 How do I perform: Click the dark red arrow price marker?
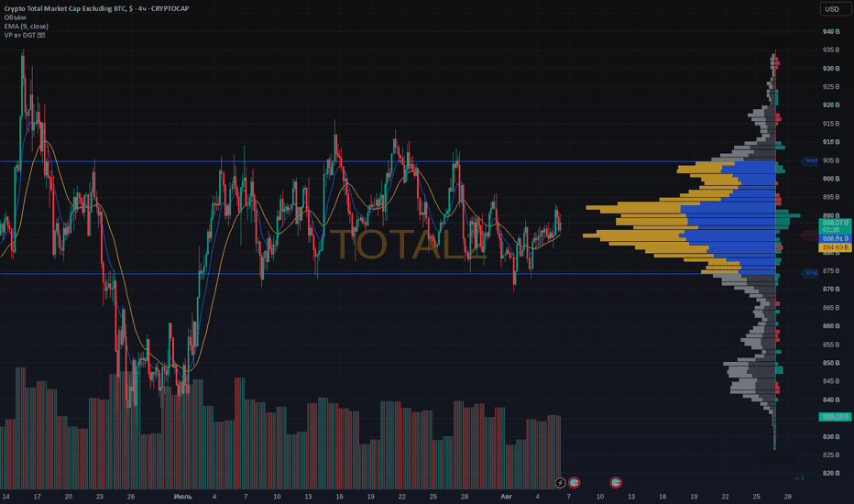pyautogui.click(x=809, y=235)
